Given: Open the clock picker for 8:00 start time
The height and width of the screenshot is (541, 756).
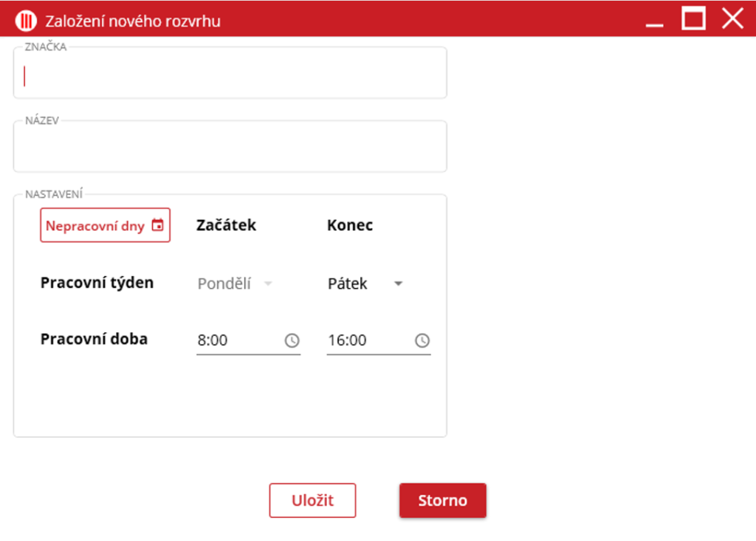Looking at the screenshot, I should (292, 340).
